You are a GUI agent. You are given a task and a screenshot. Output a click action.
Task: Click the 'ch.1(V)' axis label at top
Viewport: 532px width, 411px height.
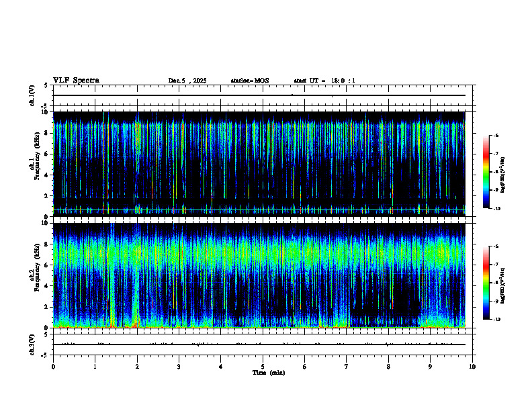click(32, 95)
